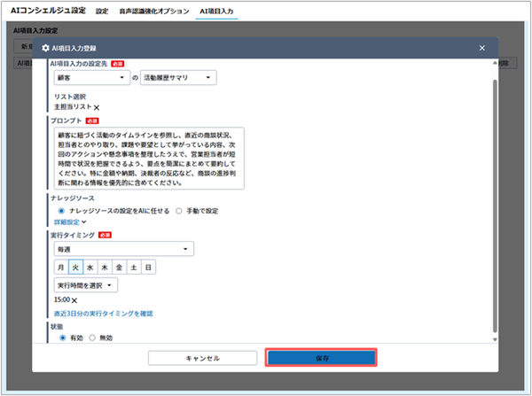Open the 活動履歴サマリ field dropdown
Image resolution: width=532 pixels, height=396 pixels.
tap(178, 78)
